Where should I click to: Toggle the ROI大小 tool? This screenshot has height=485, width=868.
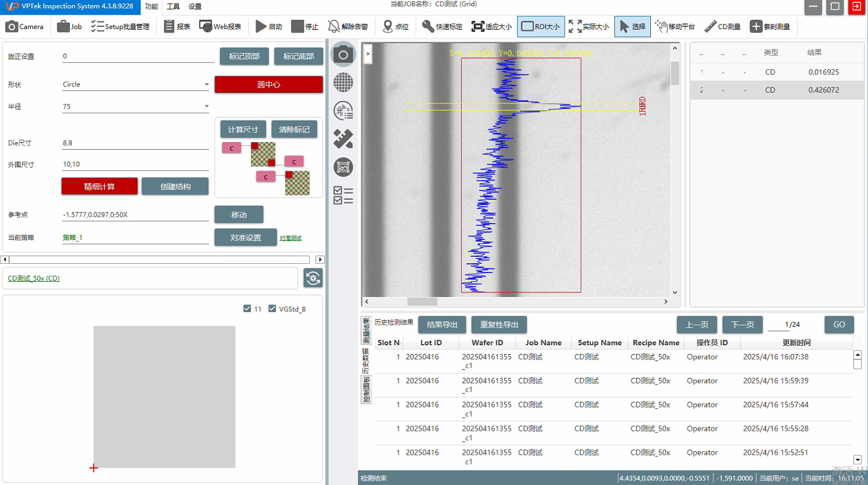point(541,27)
